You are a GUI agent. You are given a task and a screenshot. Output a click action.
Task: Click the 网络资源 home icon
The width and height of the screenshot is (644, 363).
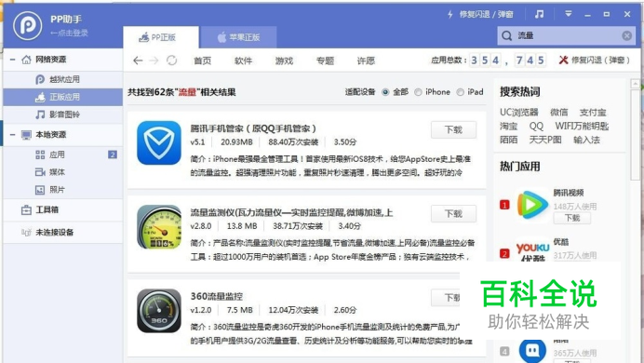pos(26,60)
